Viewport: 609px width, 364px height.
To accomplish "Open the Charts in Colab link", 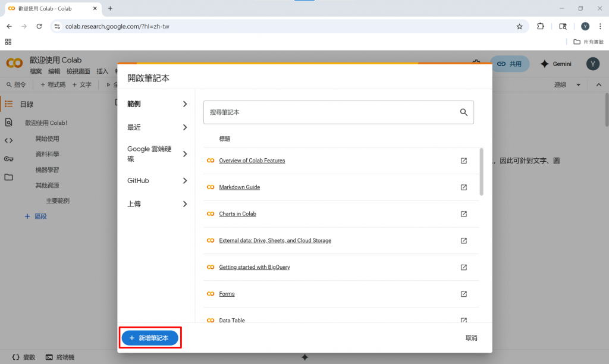I will [x=237, y=214].
